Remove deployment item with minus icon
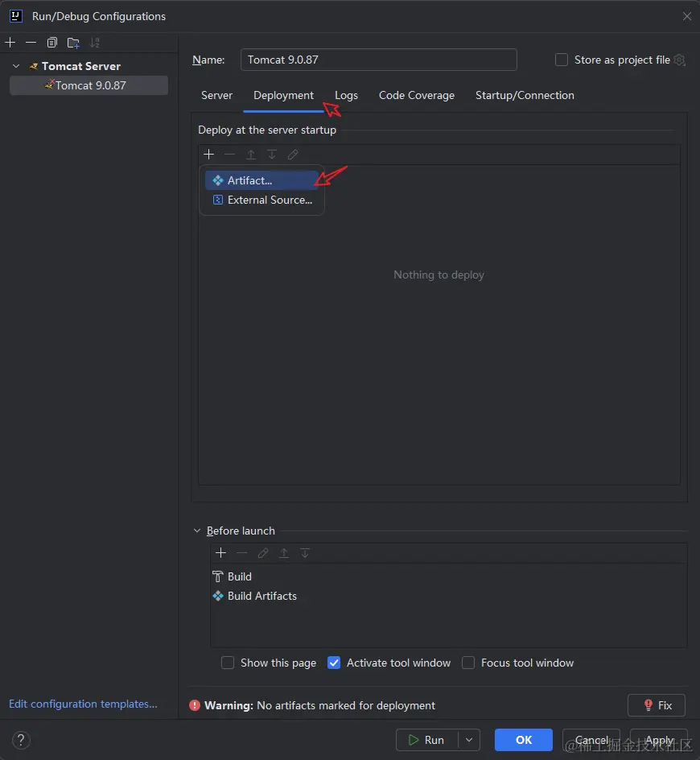700x760 pixels. point(229,154)
